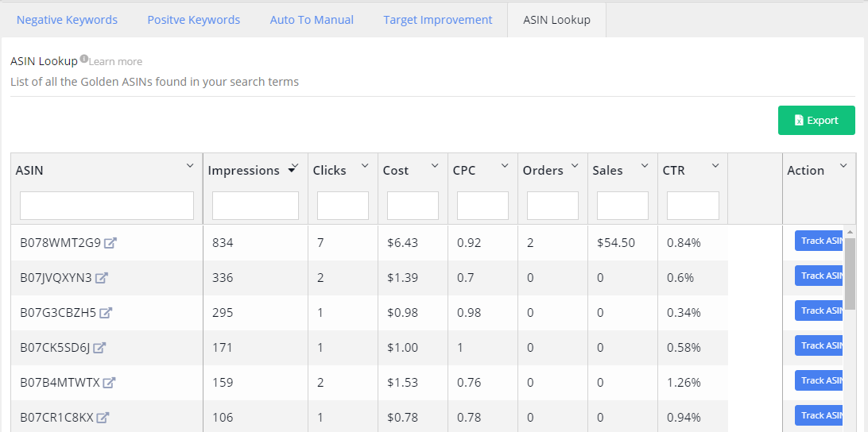This screenshot has height=432, width=868.
Task: Select the ASIN text B07B4MTWTX
Action: (x=60, y=382)
